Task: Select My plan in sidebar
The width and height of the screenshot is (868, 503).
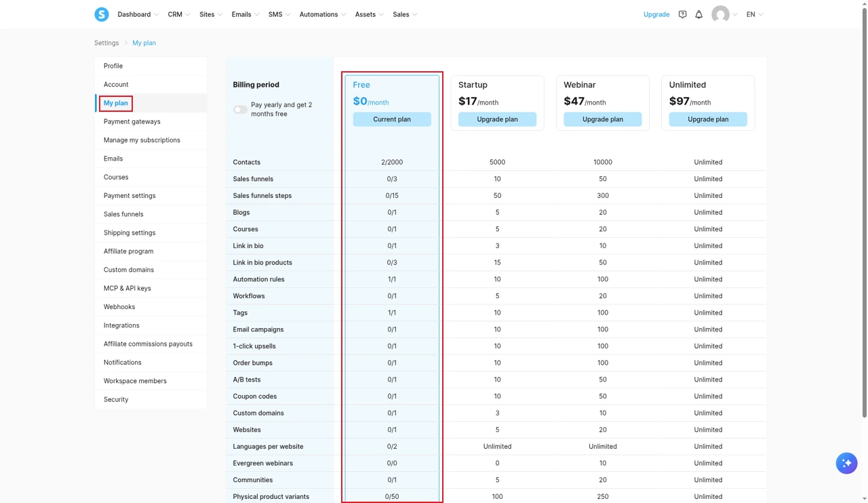Action: [151, 103]
